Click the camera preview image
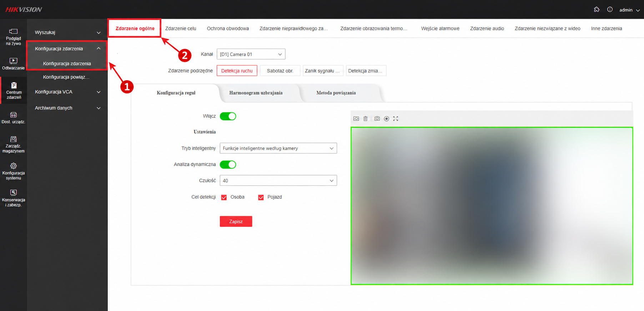The image size is (644, 311). coord(492,206)
